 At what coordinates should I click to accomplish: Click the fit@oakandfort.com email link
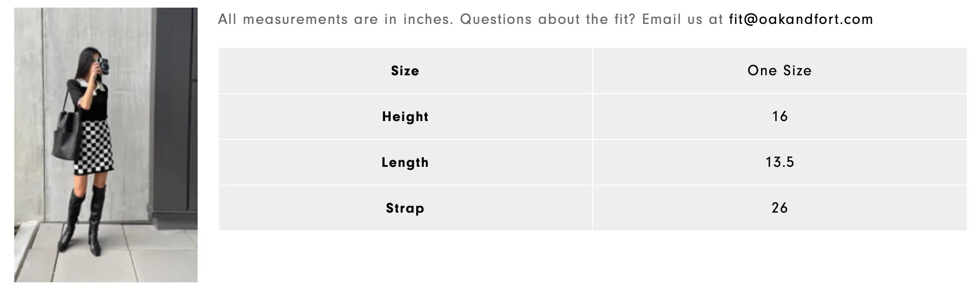(x=801, y=19)
